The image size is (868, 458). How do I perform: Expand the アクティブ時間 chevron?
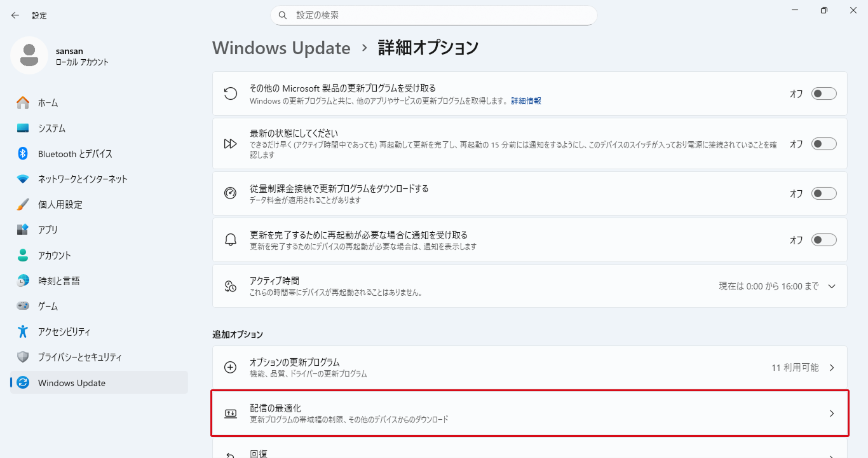pos(832,286)
